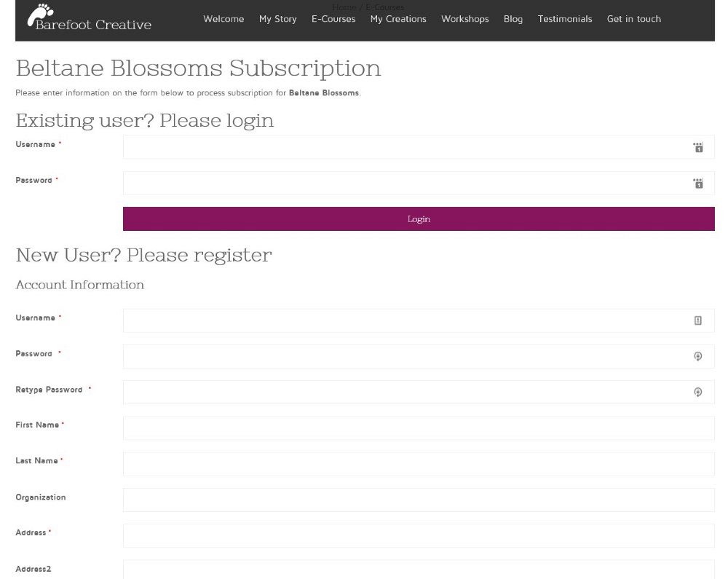Click the barefoot footprint logo icon
The image size is (728, 579).
coord(40,14)
